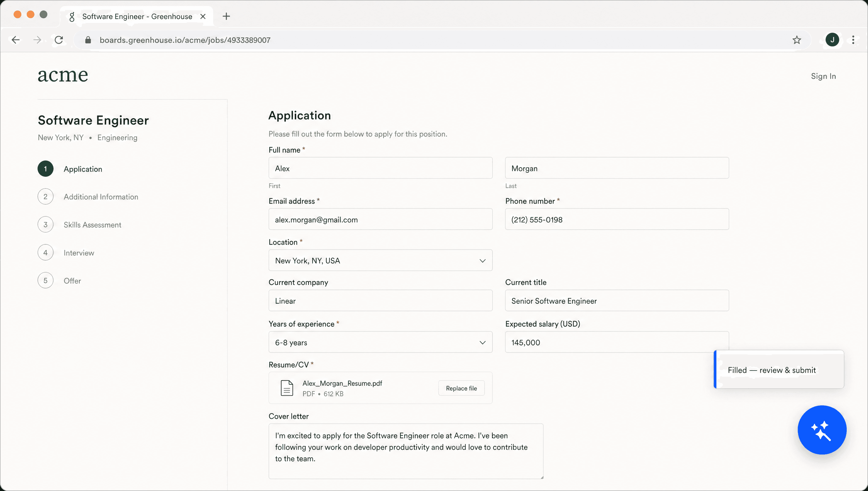Go to Additional Information step
Screen dimensions: 868x491
coord(101,197)
